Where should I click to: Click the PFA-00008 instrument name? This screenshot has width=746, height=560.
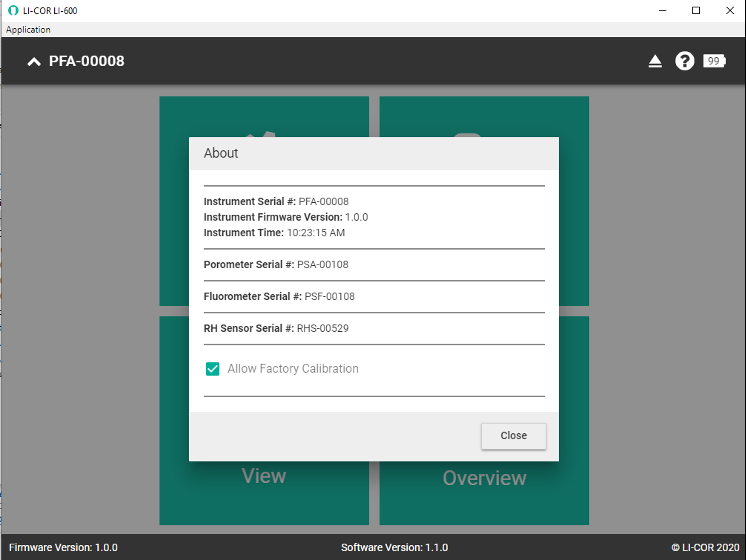(x=87, y=62)
